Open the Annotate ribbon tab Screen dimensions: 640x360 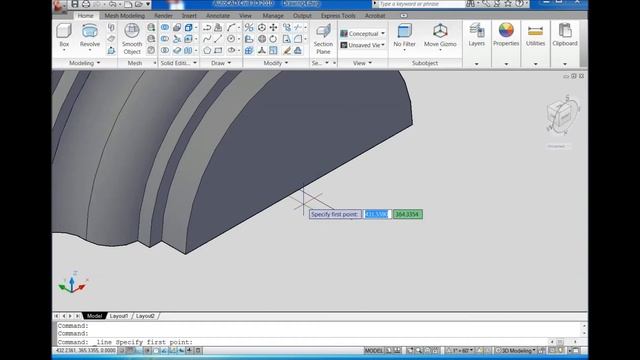click(218, 16)
